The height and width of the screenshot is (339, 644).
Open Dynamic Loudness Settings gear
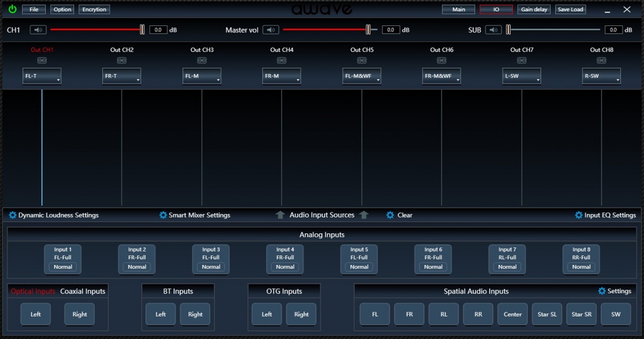tap(12, 215)
